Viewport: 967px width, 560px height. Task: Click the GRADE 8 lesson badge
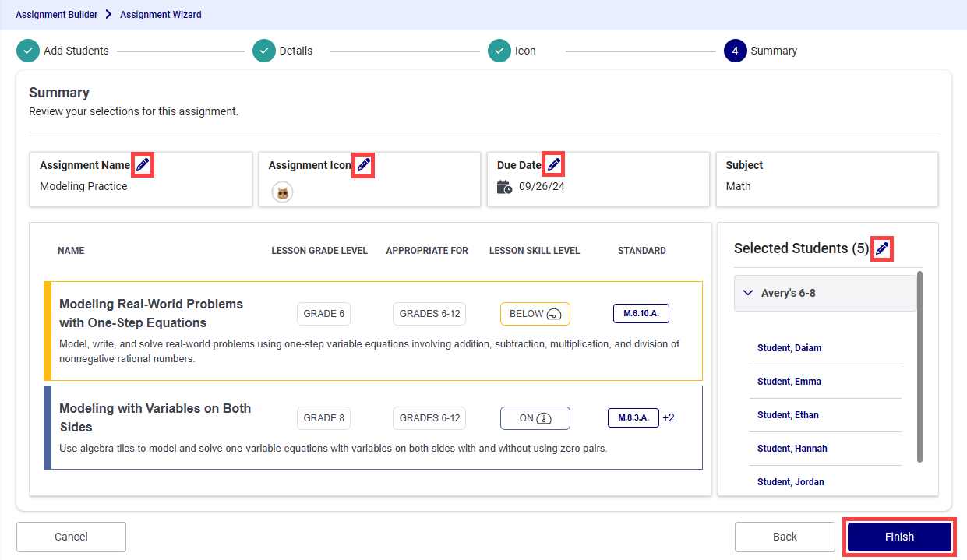click(323, 418)
